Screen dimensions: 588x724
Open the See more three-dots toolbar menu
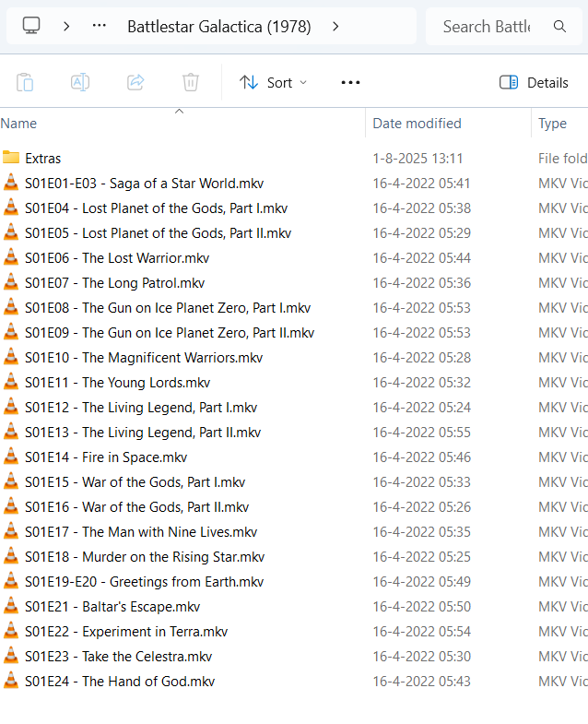click(350, 82)
